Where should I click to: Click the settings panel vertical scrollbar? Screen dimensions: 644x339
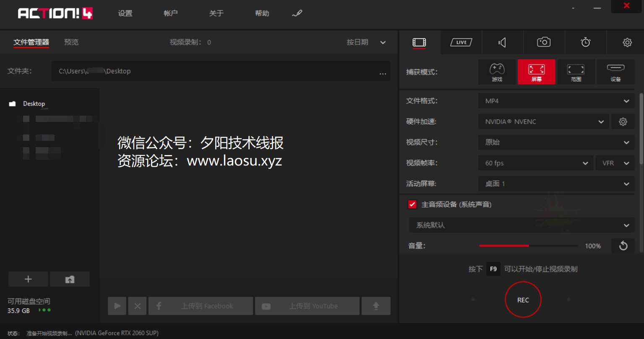click(x=641, y=128)
